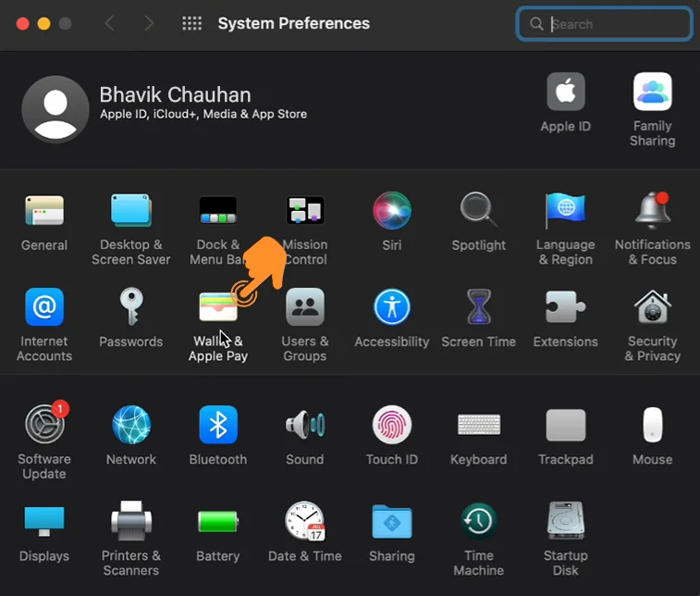Image resolution: width=700 pixels, height=596 pixels.
Task: Open Keyboard settings
Action: pyautogui.click(x=479, y=425)
